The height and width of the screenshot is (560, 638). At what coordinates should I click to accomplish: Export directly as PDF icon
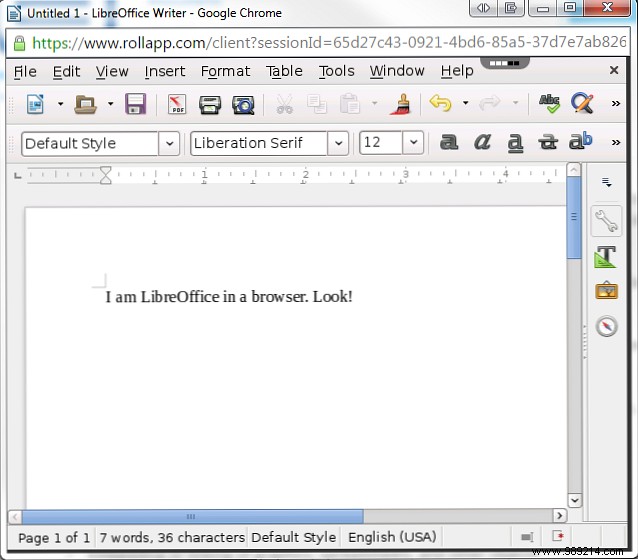[177, 104]
